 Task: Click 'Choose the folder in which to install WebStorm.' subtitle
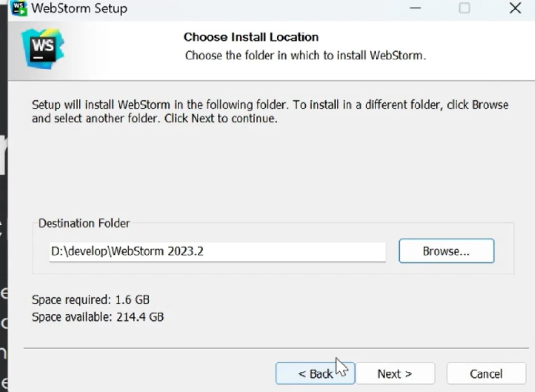pyautogui.click(x=306, y=55)
